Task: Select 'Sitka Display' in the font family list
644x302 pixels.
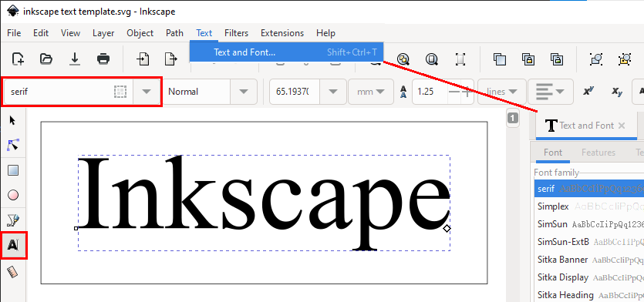Action: point(589,277)
